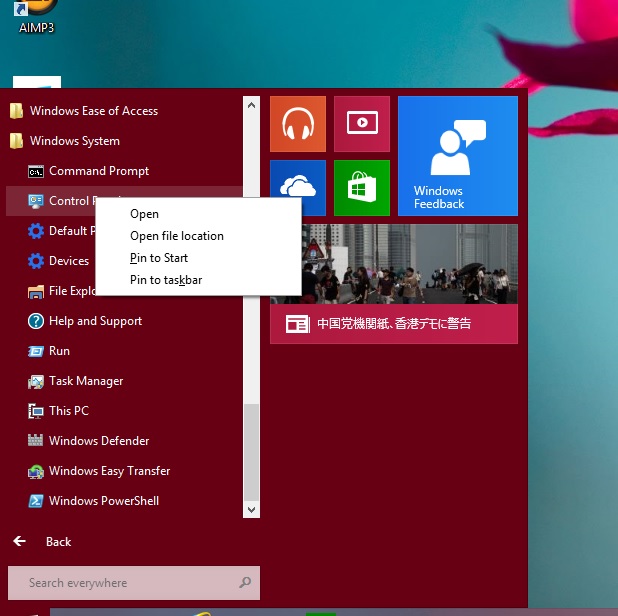
Task: Launch the Windows Feedback tile
Action: click(x=458, y=156)
